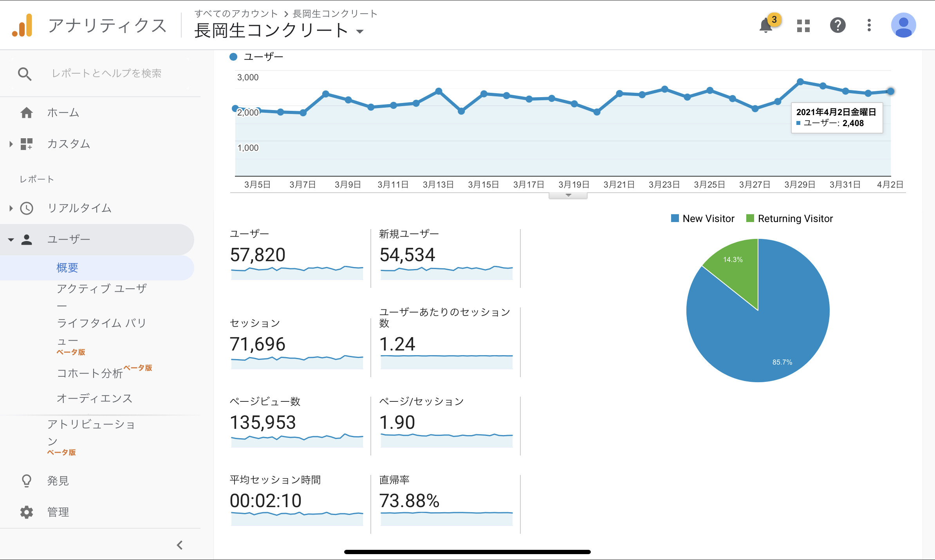Click the April 2 data point on chart
Viewport: 935px width, 560px height.
click(x=890, y=91)
